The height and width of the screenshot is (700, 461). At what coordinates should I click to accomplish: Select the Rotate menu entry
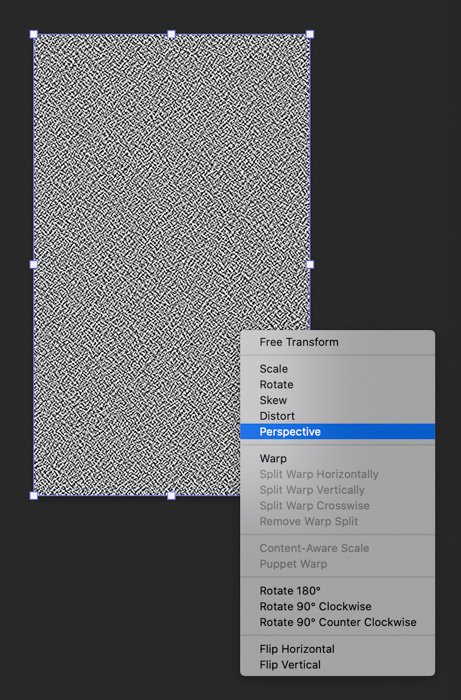[337, 384]
